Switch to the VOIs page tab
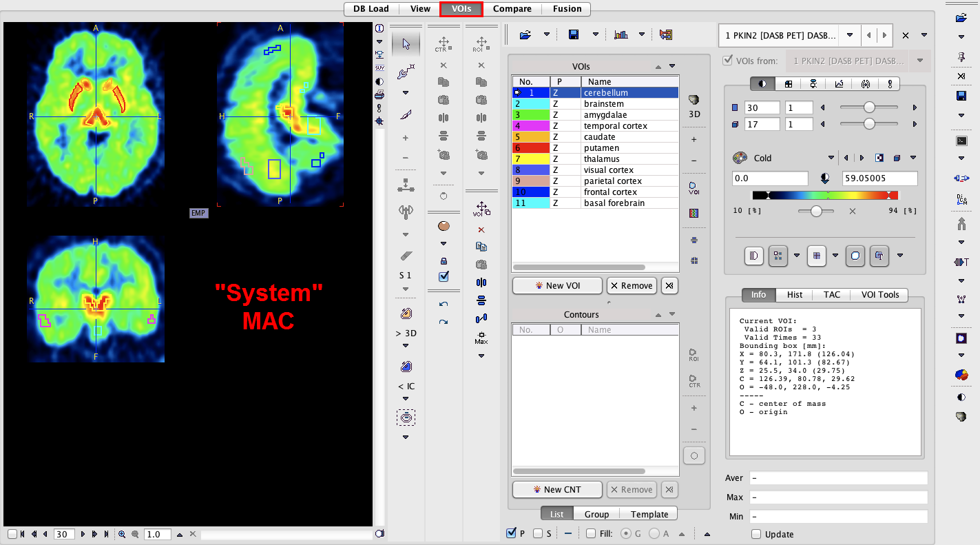This screenshot has width=980, height=545. pos(461,9)
